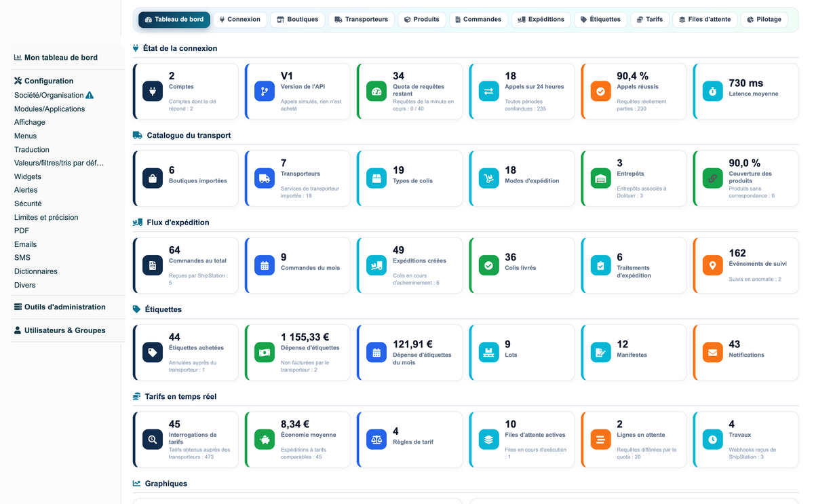Open the Commandes tab
814x504 pixels.
pyautogui.click(x=478, y=20)
